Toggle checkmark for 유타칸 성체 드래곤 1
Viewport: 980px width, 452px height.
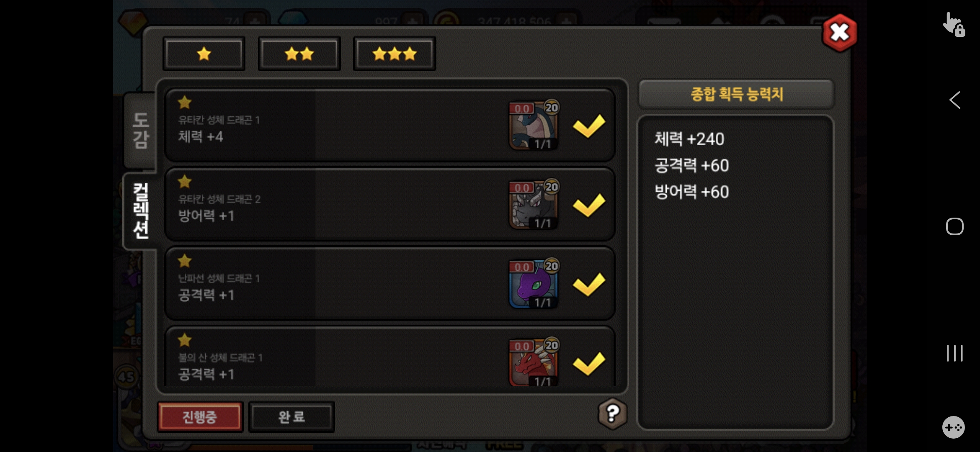589,126
